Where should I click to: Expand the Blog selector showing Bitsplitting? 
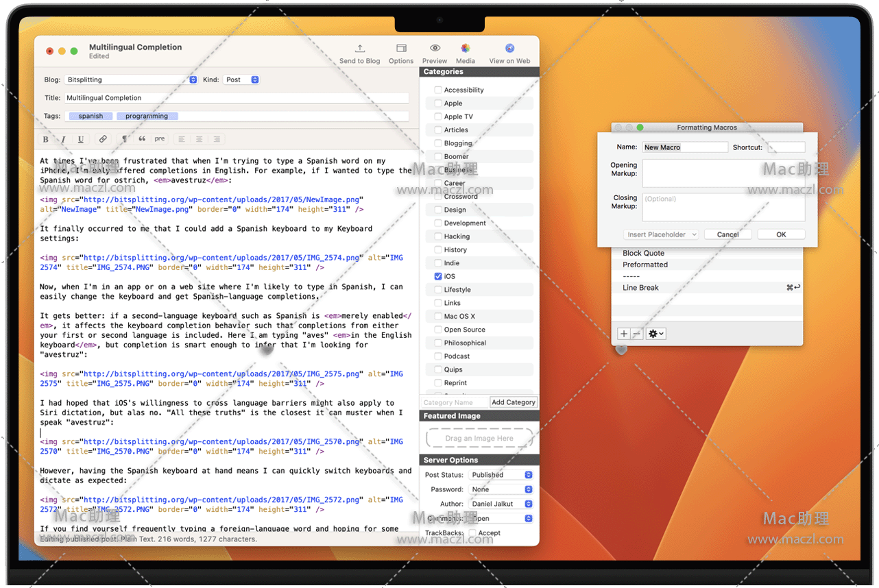[x=131, y=80]
